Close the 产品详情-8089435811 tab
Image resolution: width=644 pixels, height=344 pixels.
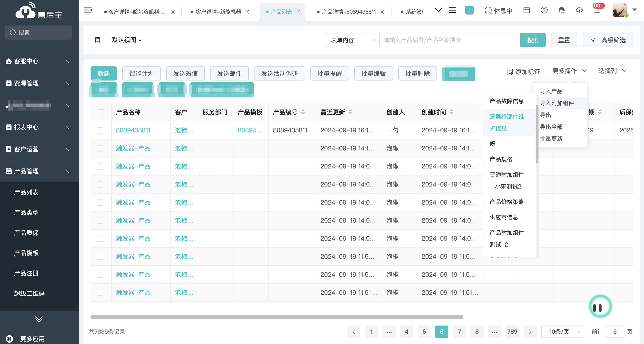tap(382, 12)
